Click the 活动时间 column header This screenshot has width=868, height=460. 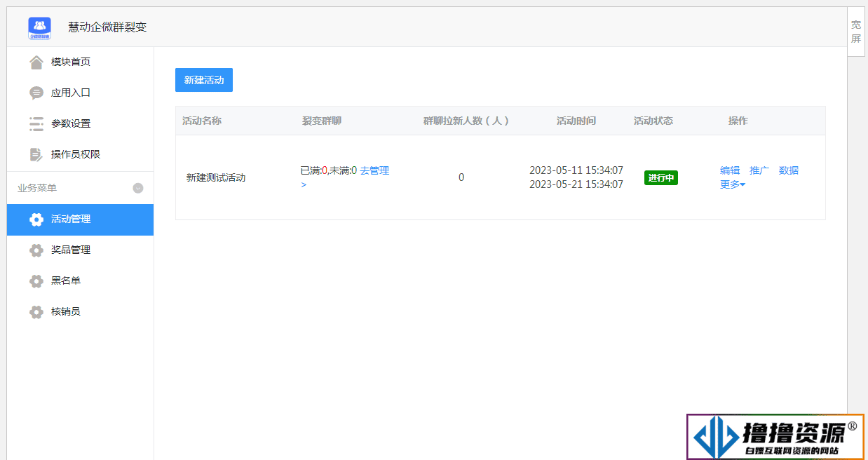coord(576,121)
